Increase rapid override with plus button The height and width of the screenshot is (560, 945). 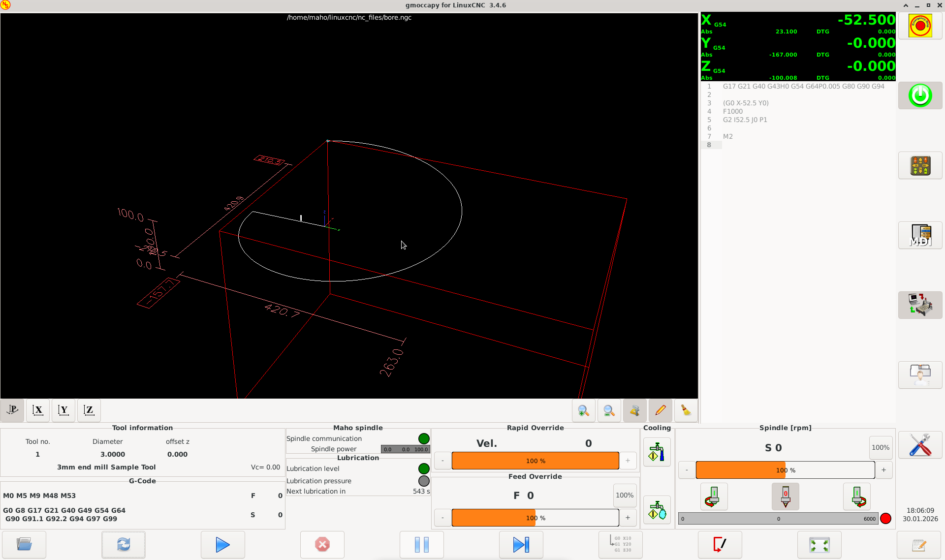pos(628,461)
